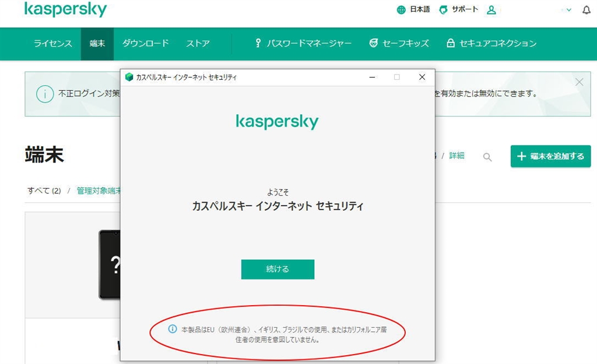Click the support icon beside サポート
The height and width of the screenshot is (364, 597).
[x=443, y=10]
